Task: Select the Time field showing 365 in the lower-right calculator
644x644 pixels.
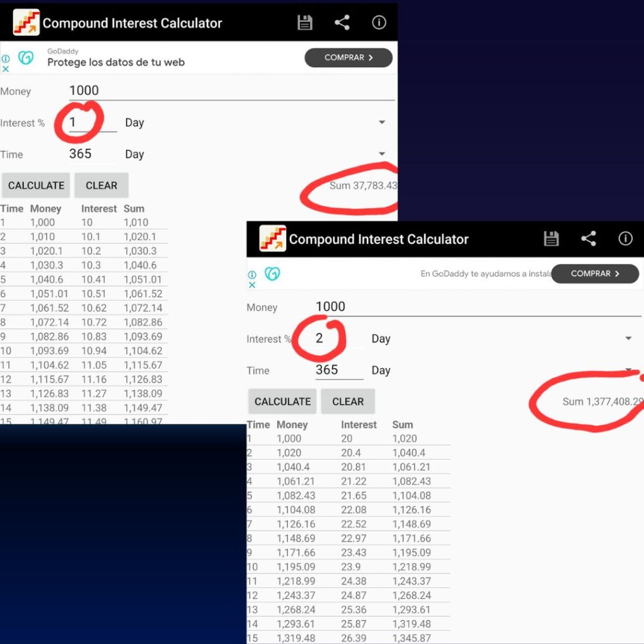Action: click(x=338, y=370)
